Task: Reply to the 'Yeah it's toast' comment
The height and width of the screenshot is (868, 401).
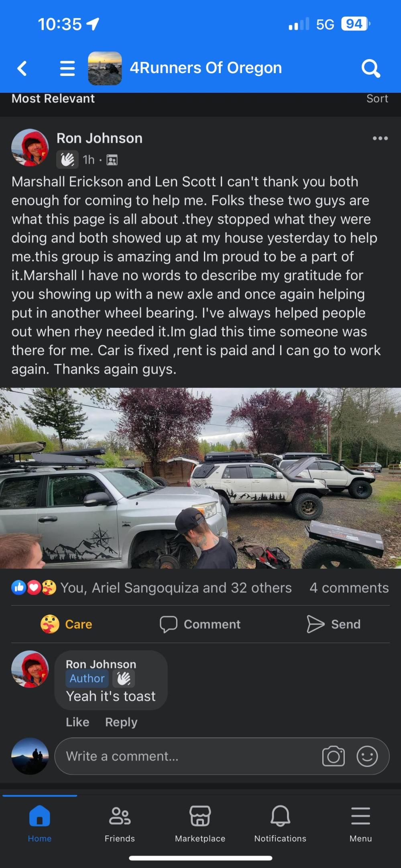Action: click(x=121, y=722)
